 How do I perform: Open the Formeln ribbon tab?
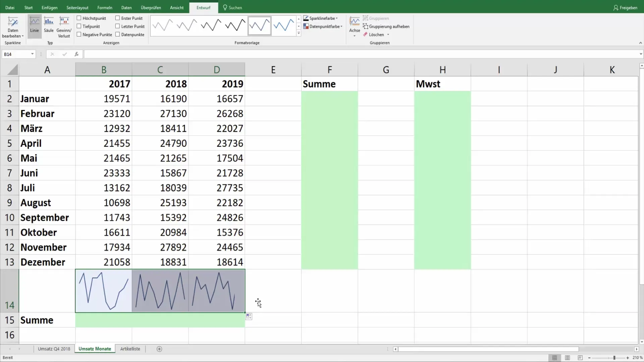(105, 7)
